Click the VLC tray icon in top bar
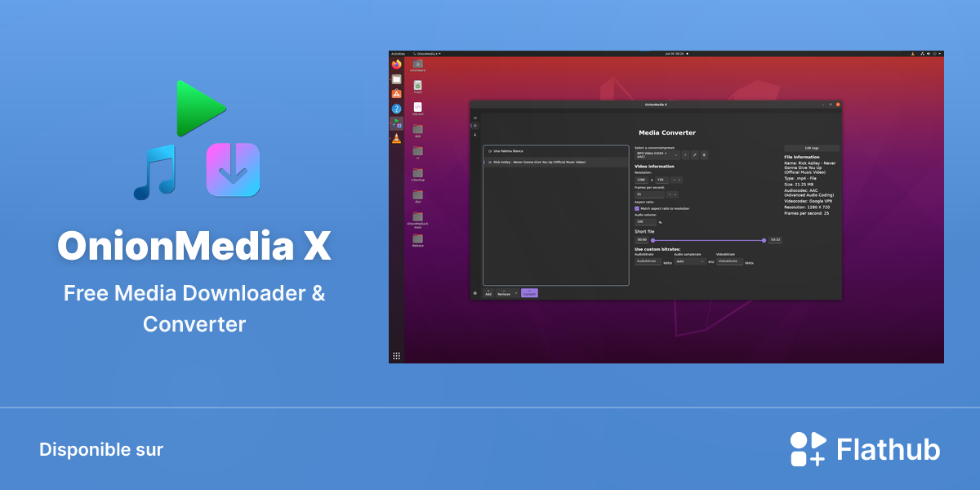Image resolution: width=980 pixels, height=490 pixels. tap(913, 54)
